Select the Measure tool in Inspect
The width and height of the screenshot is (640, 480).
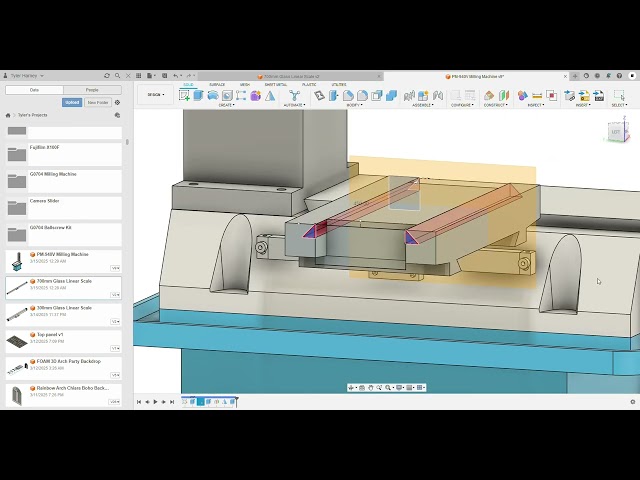pyautogui.click(x=537, y=96)
